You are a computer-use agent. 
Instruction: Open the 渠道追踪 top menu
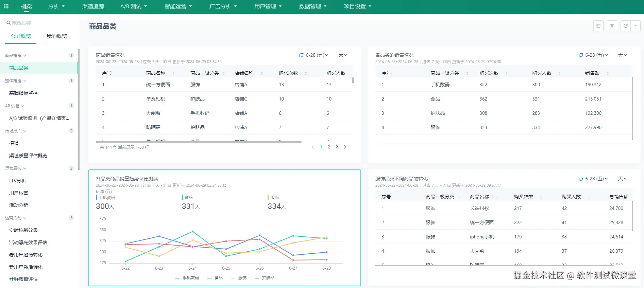pyautogui.click(x=93, y=6)
